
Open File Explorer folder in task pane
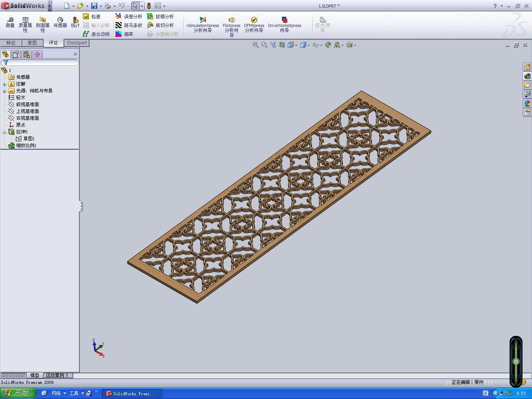point(527,85)
